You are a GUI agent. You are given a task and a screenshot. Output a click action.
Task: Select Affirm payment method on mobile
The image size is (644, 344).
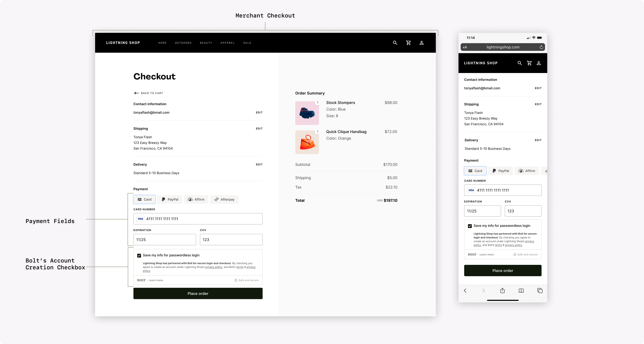click(x=527, y=171)
